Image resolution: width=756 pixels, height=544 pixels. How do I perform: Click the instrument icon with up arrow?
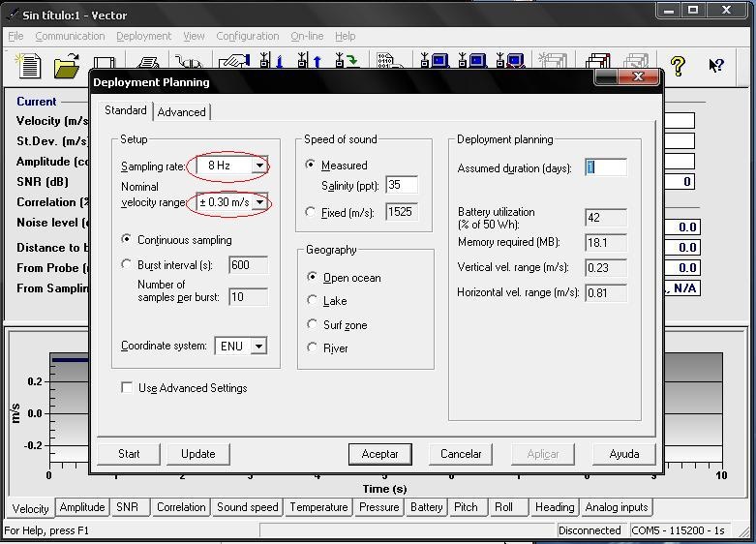pyautogui.click(x=309, y=61)
